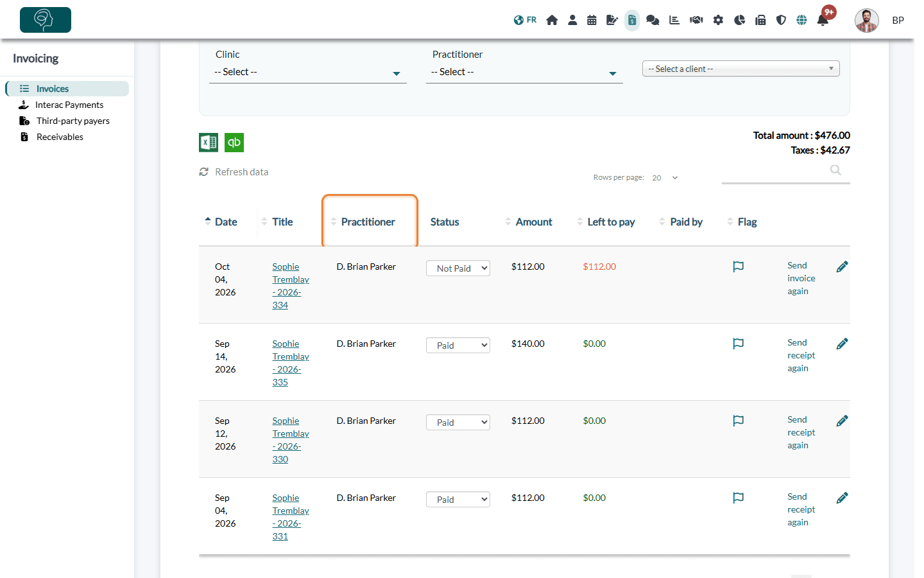Open Interac Payments in the sidebar
The image size is (924, 578).
pyautogui.click(x=69, y=105)
